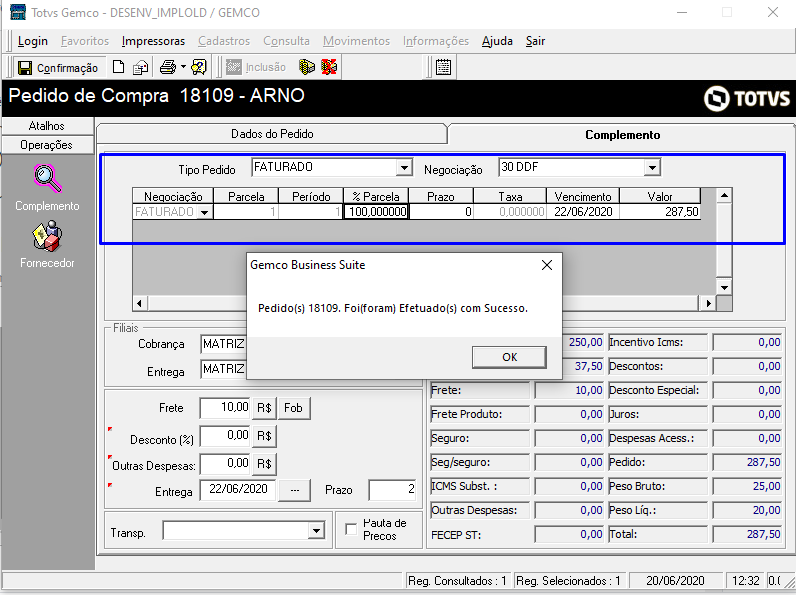Click the TOTVS logo in header
The image size is (796, 595).
(x=747, y=98)
